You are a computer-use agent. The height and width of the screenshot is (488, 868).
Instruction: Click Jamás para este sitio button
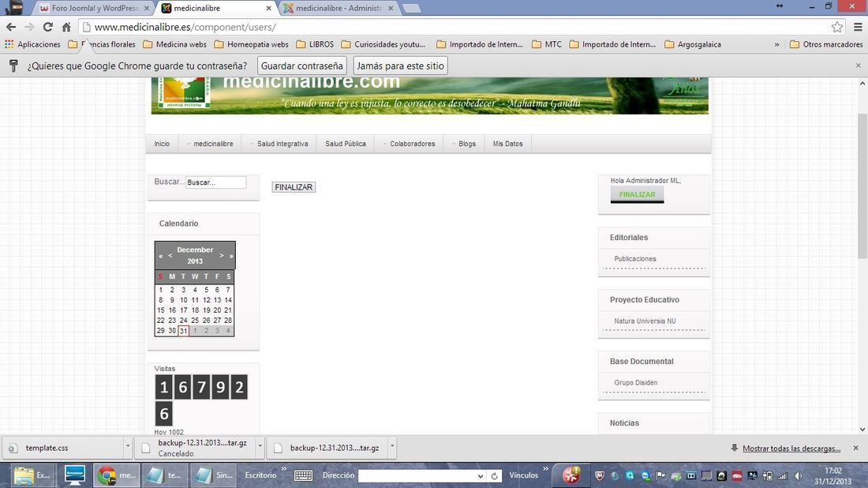point(400,66)
